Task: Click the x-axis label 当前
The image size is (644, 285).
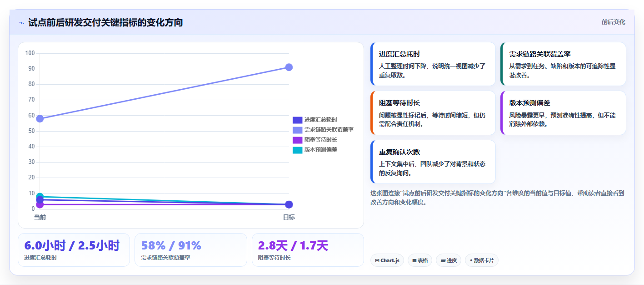Action: [40, 217]
